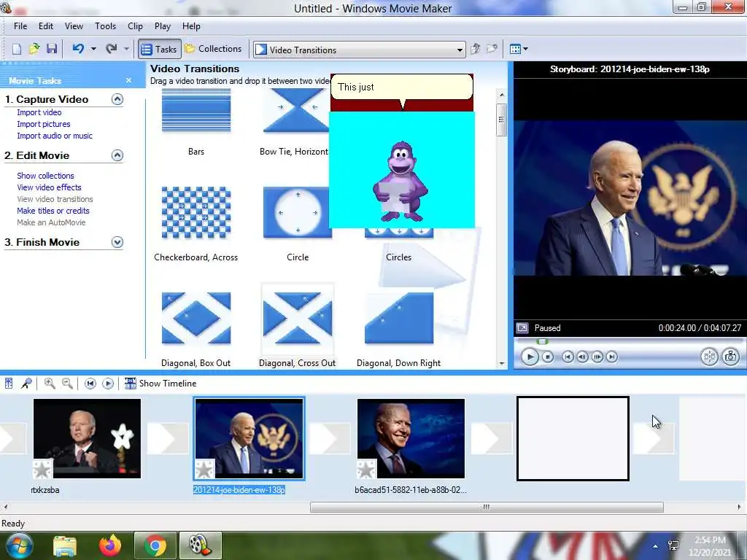The height and width of the screenshot is (560, 747).
Task: Open the redo history dropdown arrow
Action: click(x=126, y=49)
